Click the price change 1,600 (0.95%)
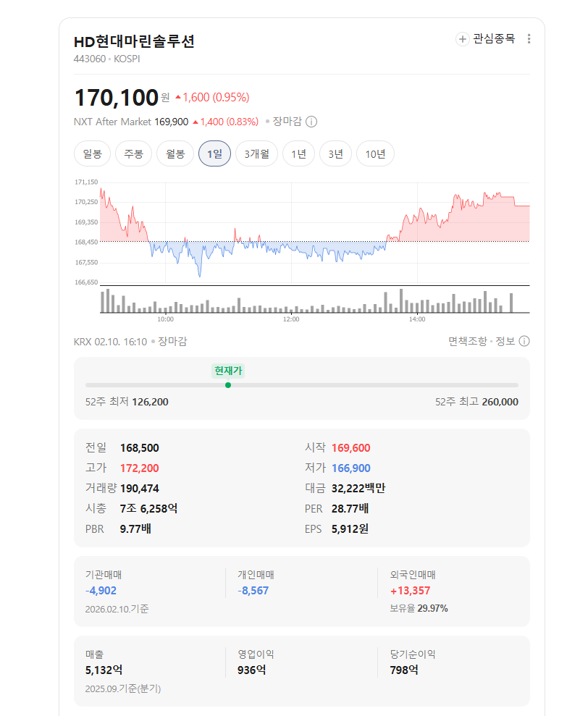Image resolution: width=588 pixels, height=716 pixels. pos(212,98)
